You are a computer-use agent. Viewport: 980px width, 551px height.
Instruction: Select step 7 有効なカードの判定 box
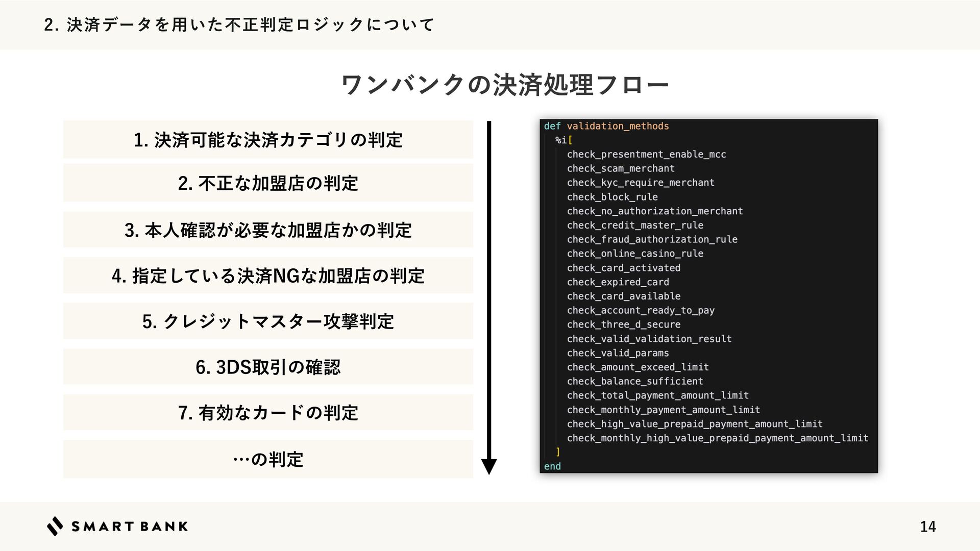(268, 412)
